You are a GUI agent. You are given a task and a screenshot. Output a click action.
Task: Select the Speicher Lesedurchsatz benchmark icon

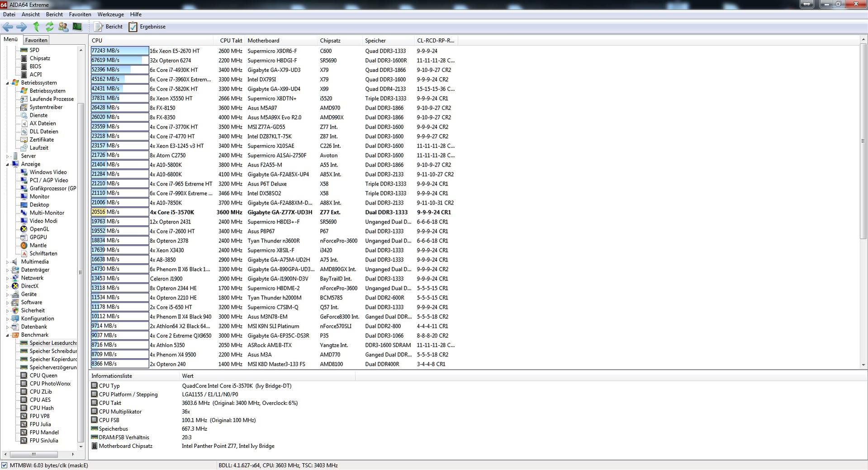click(24, 343)
